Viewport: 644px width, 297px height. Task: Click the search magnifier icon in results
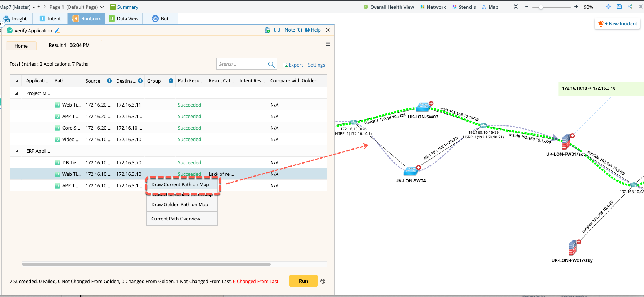click(x=271, y=64)
